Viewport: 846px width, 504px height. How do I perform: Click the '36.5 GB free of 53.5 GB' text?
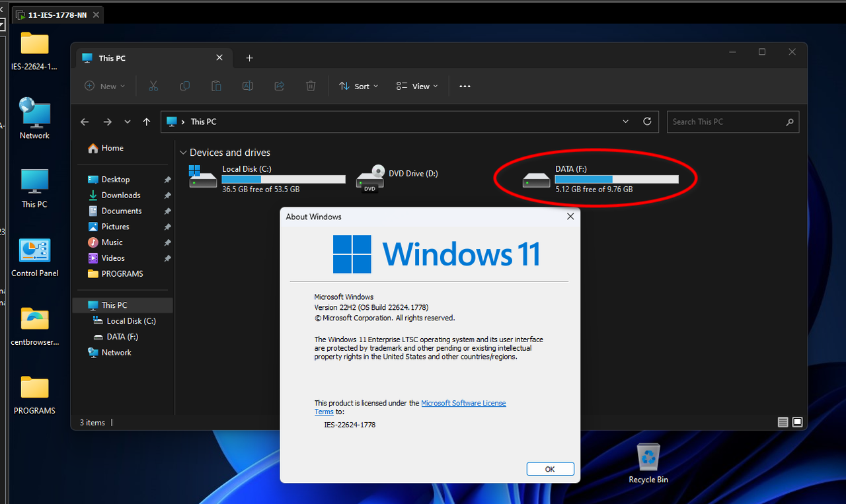coord(261,190)
